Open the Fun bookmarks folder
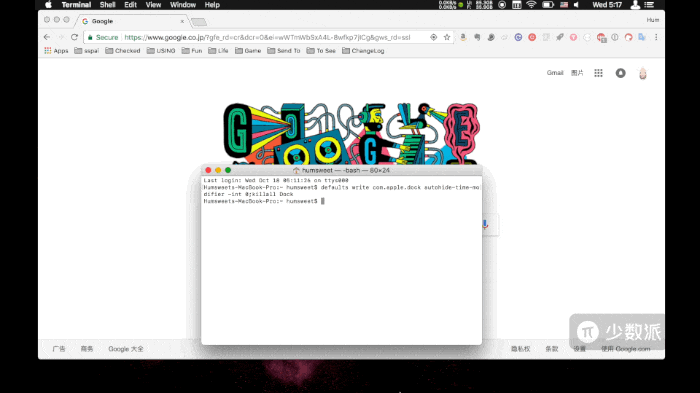This screenshot has height=393, width=700. [192, 51]
